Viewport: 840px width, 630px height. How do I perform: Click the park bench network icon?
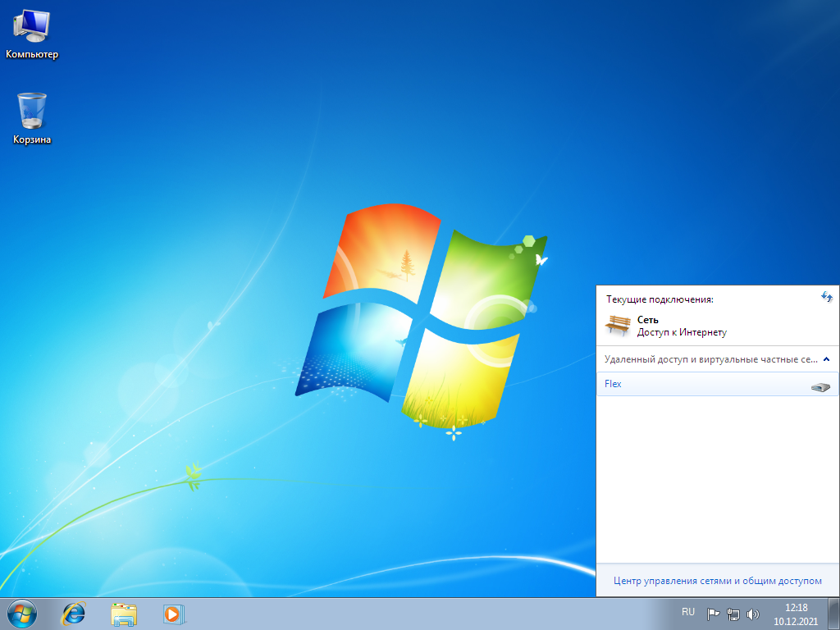click(x=618, y=325)
